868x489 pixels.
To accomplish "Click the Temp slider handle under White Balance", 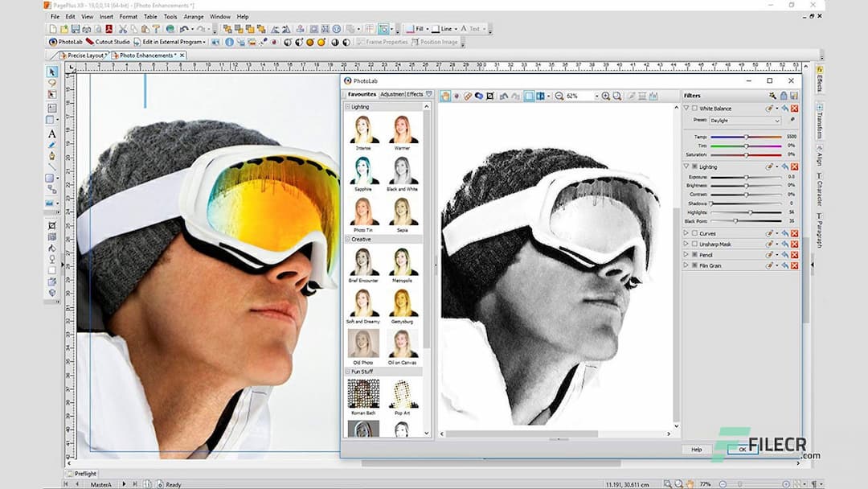I will 747,137.
